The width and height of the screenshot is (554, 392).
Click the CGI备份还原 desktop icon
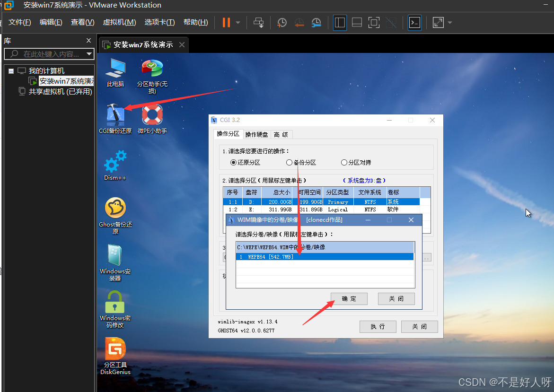pos(115,119)
